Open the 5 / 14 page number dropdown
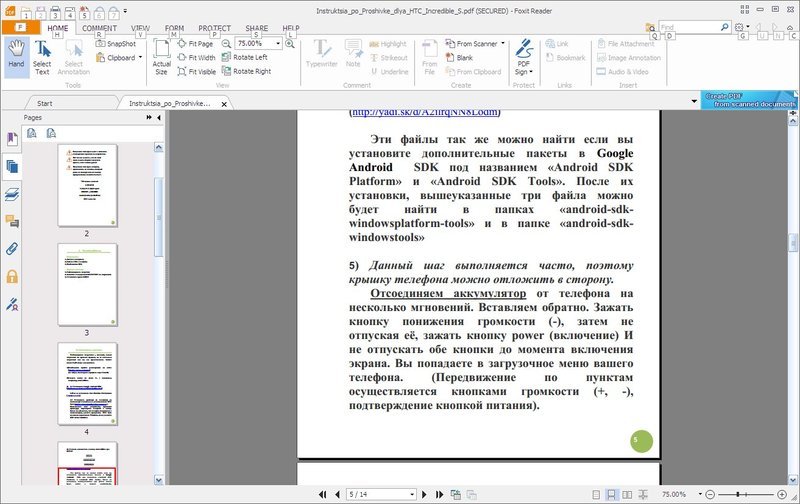The image size is (800, 504). point(412,494)
